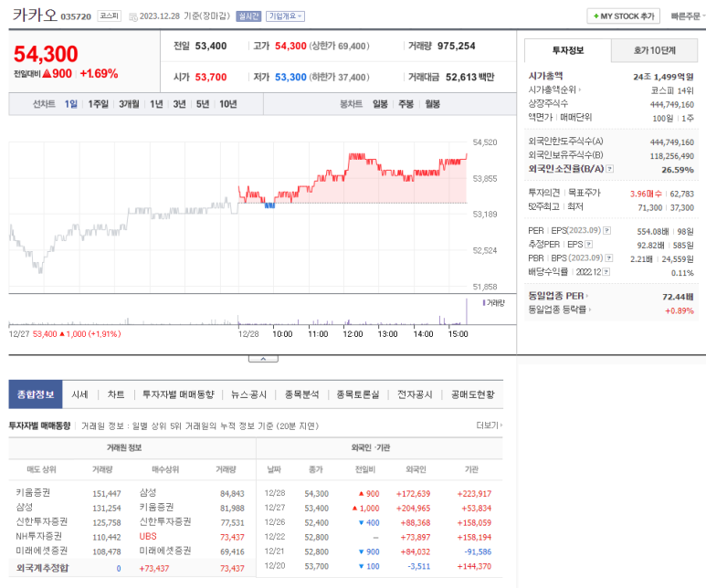Show 월봉 candlestick chart

(432, 104)
